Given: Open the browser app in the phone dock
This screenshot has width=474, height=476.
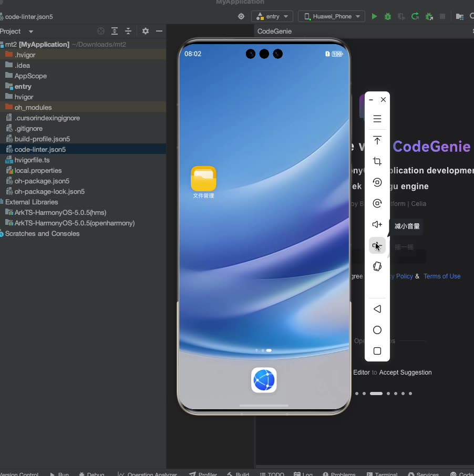Looking at the screenshot, I should pyautogui.click(x=264, y=380).
